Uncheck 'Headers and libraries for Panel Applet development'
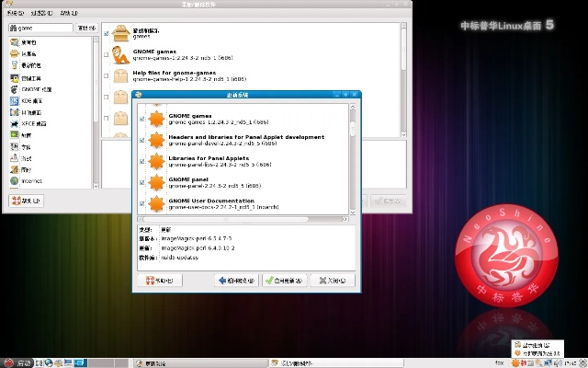The width and height of the screenshot is (588, 368). pos(141,141)
